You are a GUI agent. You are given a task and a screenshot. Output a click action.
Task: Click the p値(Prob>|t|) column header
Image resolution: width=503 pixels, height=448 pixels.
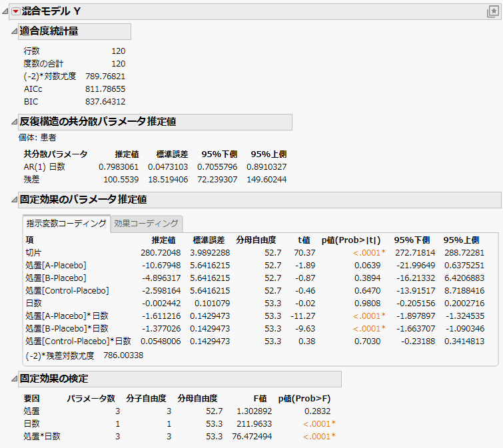351,240
